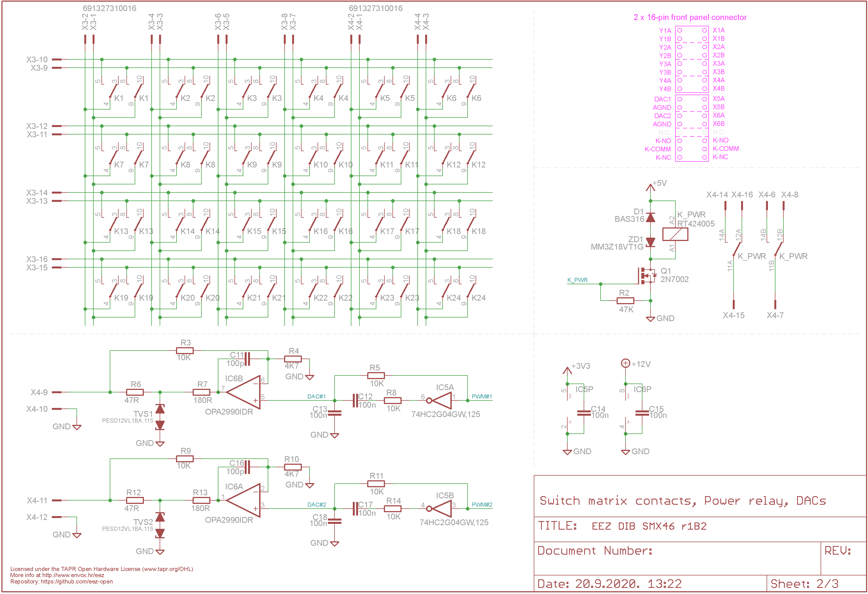This screenshot has width=868, height=594.
Task: Click the Y1A connector pin label
Action: [x=665, y=31]
